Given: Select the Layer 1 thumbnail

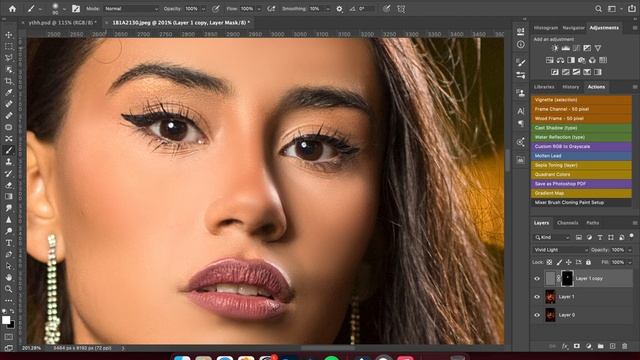Looking at the screenshot, I should [550, 297].
